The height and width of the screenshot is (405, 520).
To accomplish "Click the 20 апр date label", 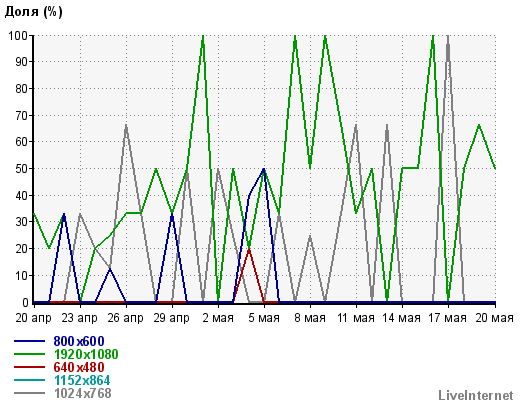I will (x=33, y=318).
